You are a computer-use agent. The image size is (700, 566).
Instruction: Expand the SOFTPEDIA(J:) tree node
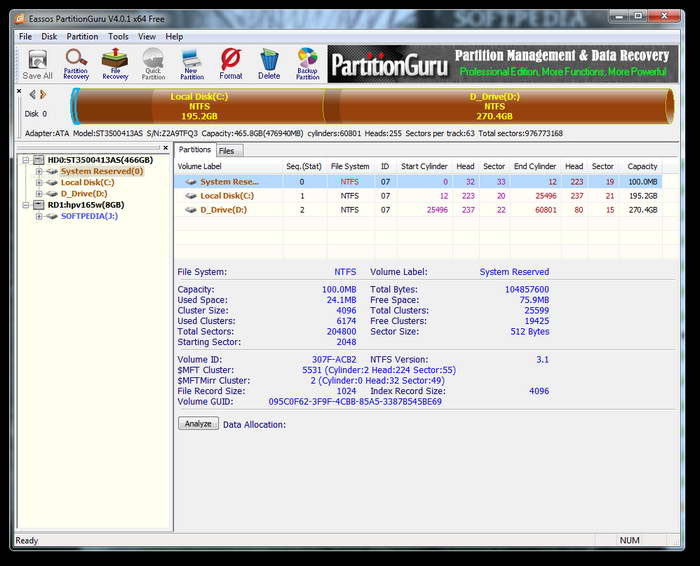(39, 216)
